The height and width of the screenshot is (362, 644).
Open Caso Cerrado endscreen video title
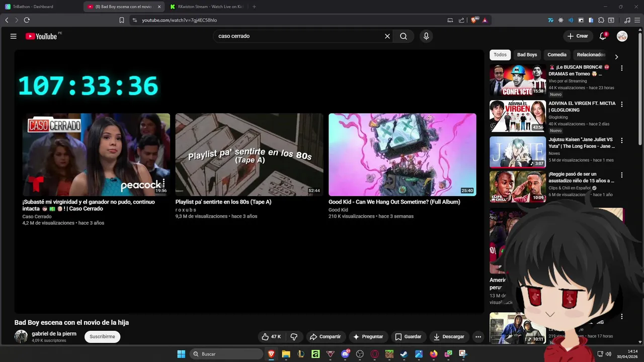[89, 205]
